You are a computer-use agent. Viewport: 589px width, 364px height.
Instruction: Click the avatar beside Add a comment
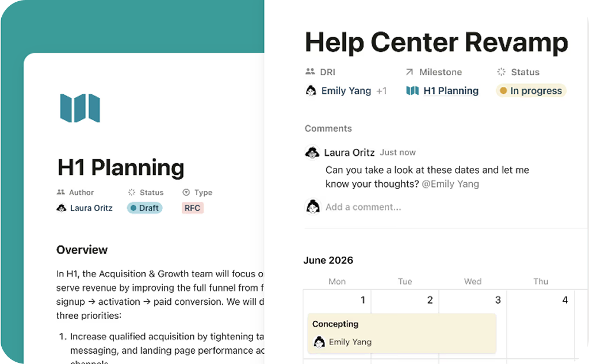pyautogui.click(x=312, y=207)
